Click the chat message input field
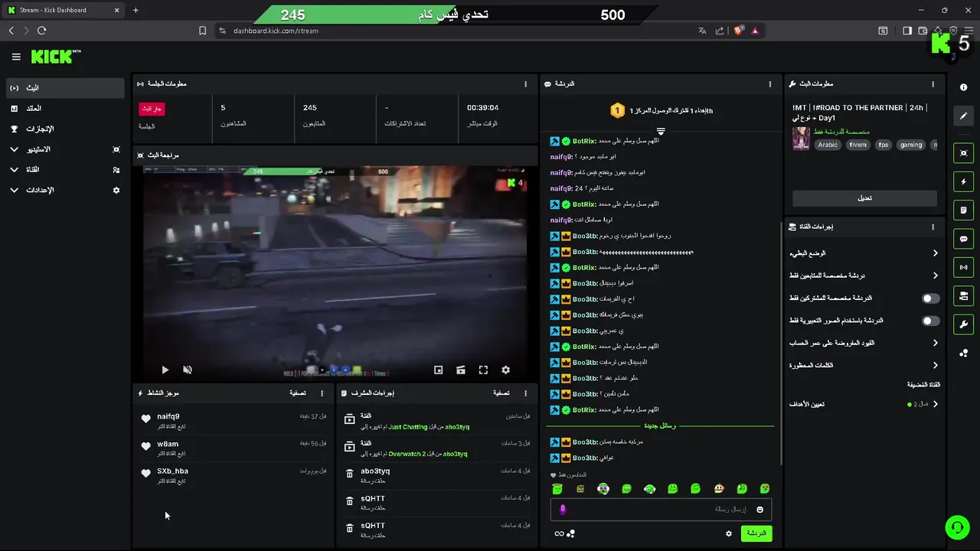The width and height of the screenshot is (980, 551). [x=661, y=510]
